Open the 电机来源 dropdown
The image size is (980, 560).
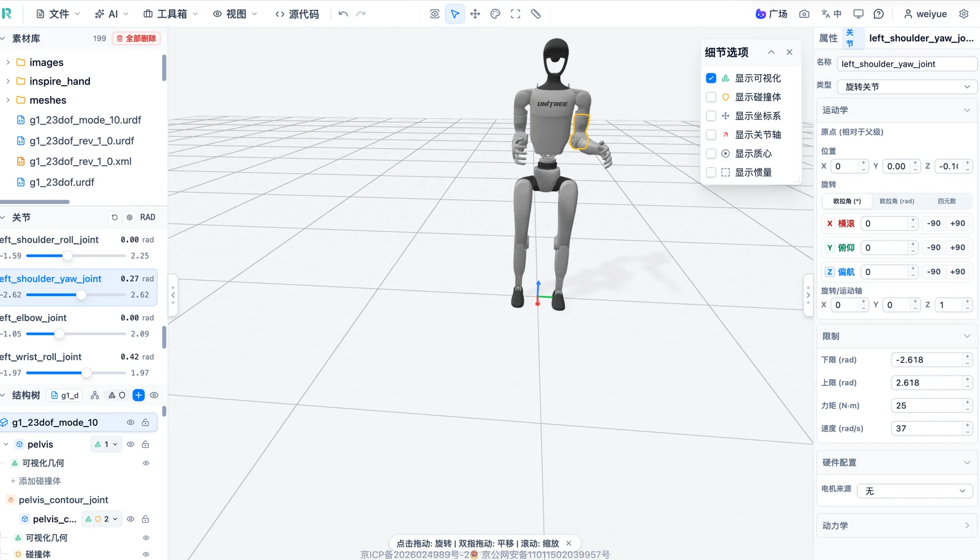click(x=914, y=491)
